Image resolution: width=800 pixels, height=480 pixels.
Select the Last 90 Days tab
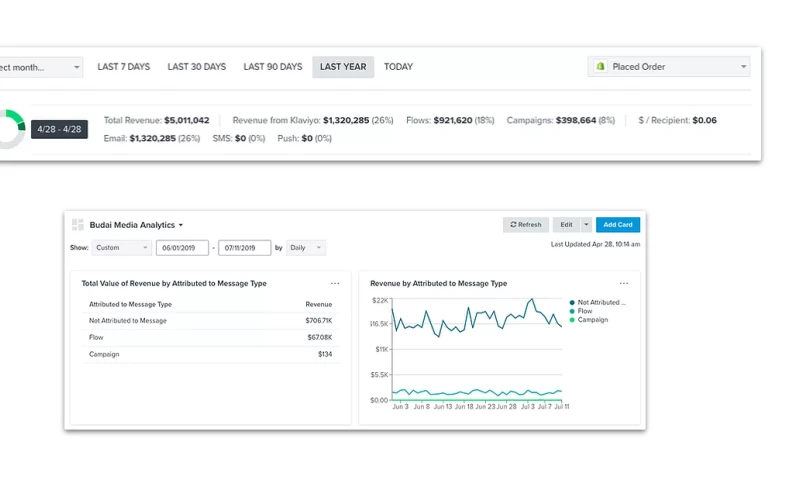[x=272, y=67]
